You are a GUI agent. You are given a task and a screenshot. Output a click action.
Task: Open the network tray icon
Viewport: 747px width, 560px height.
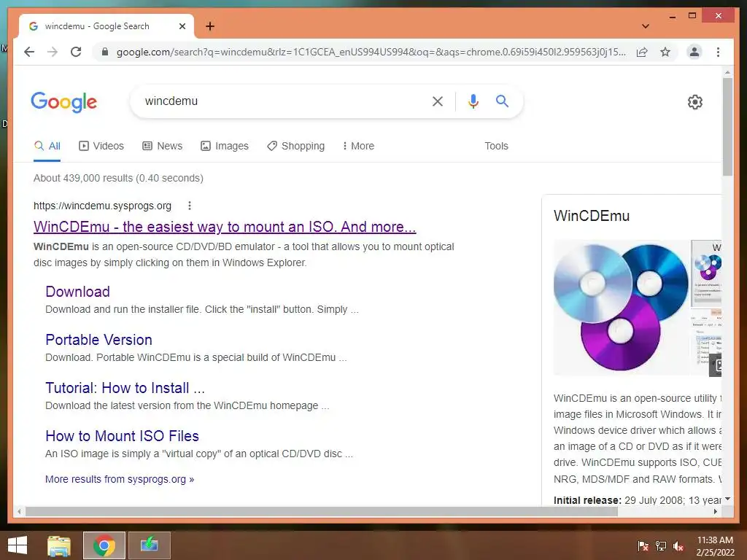click(x=661, y=546)
